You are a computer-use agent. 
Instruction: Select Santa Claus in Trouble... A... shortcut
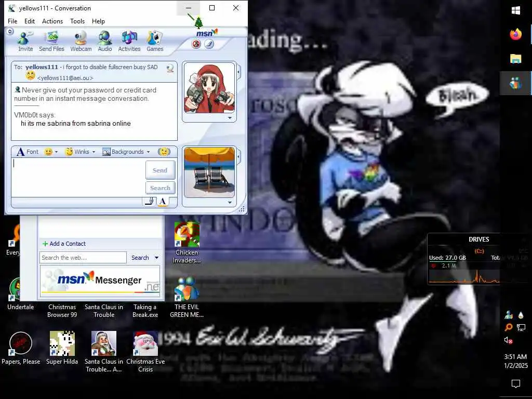click(x=104, y=352)
